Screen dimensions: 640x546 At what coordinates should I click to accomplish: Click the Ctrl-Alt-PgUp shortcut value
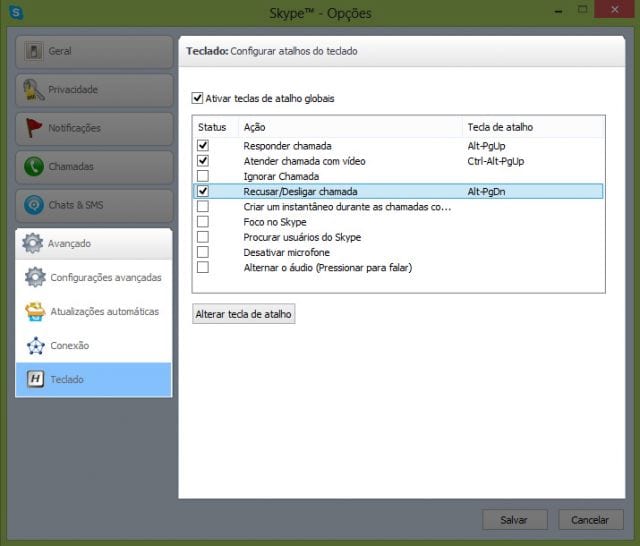496,161
